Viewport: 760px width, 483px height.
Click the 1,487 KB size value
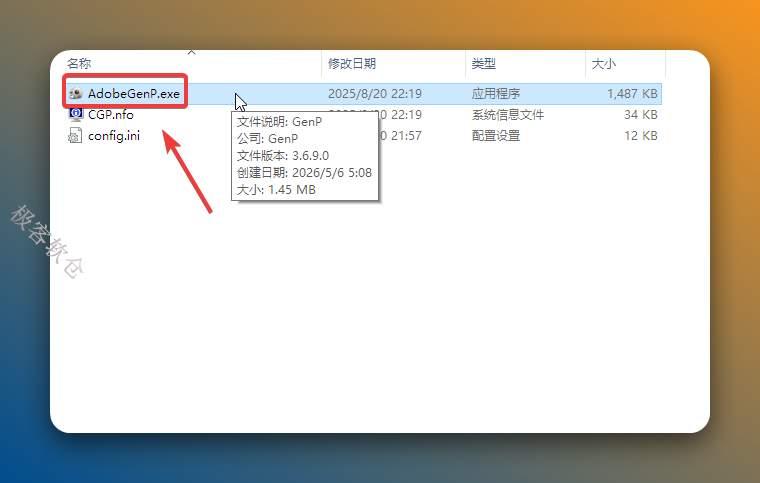632,93
